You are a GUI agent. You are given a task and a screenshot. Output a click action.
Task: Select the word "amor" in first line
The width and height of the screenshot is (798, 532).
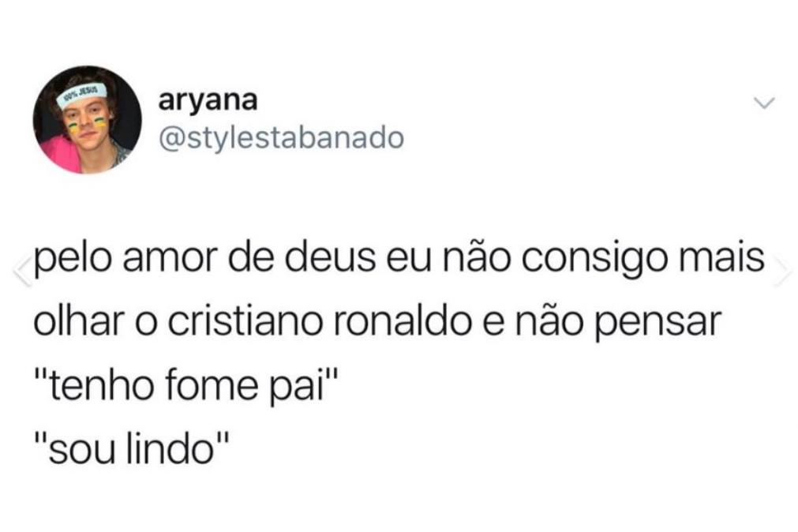pos(170,259)
